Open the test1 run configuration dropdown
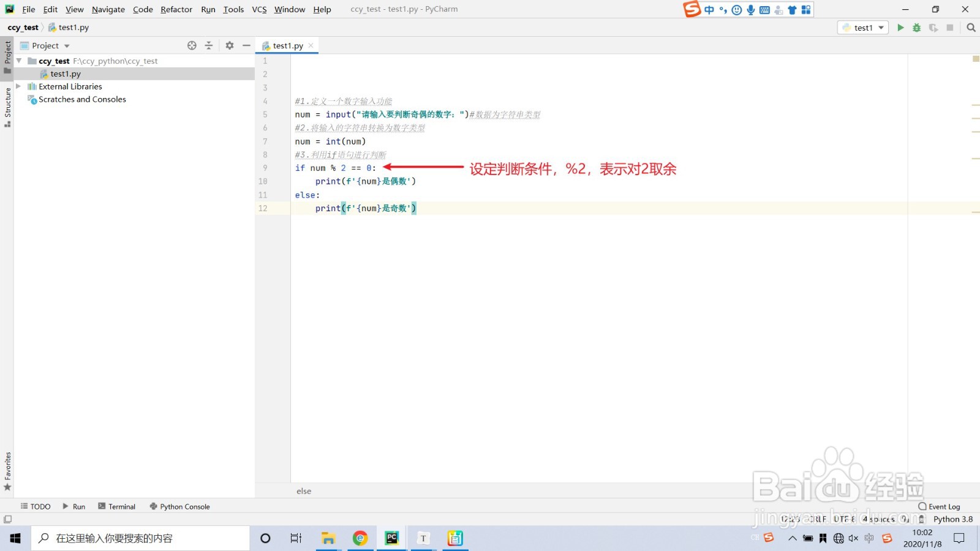 pos(863,28)
